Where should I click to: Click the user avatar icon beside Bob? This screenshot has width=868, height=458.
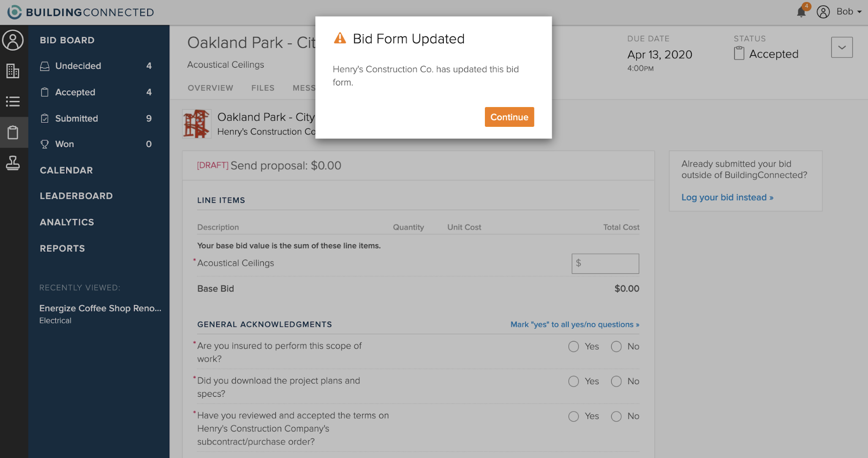tap(823, 12)
